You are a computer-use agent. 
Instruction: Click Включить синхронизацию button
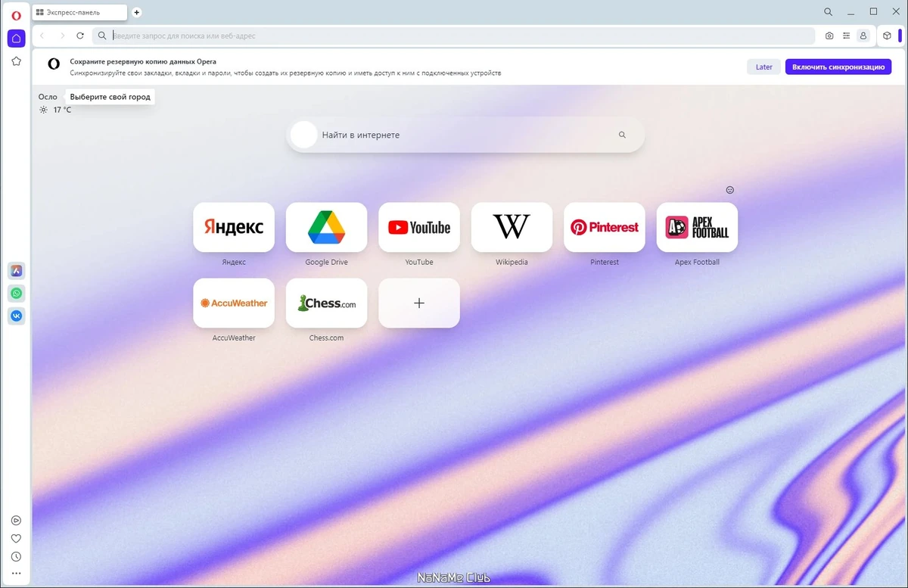[838, 67]
